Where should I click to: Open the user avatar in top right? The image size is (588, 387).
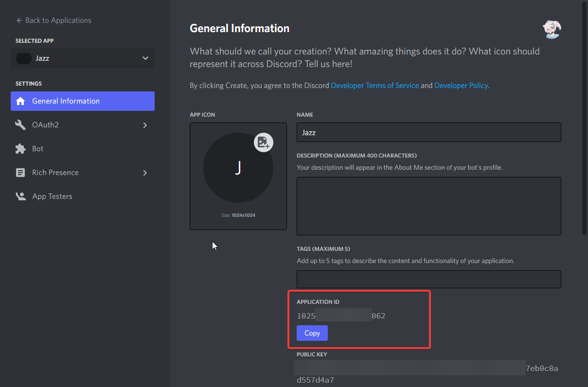click(x=552, y=29)
